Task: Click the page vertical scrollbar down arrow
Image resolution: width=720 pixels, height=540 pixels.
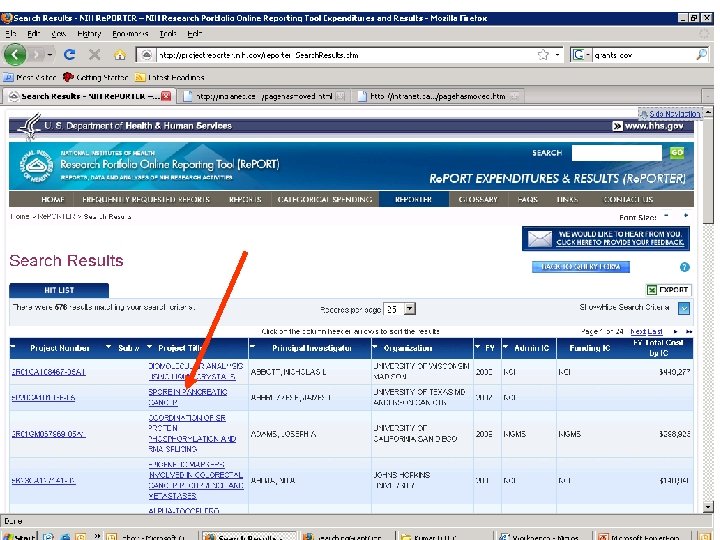Action: click(x=708, y=507)
